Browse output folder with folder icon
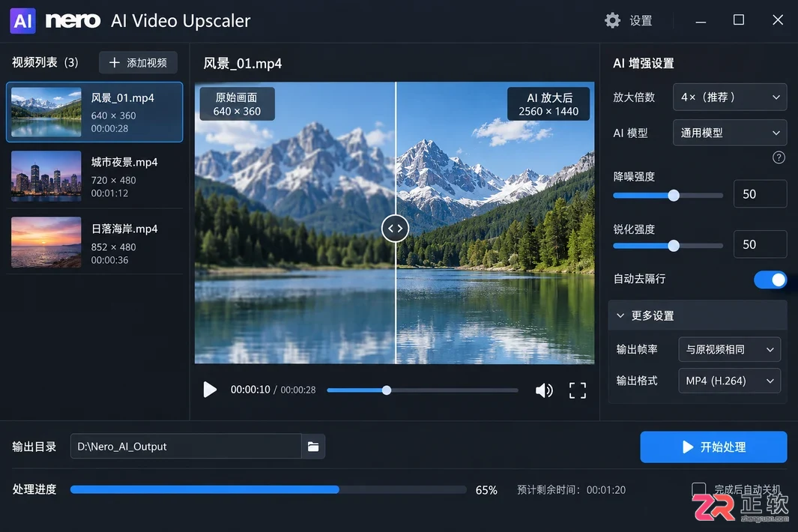This screenshot has height=532, width=798. pyautogui.click(x=313, y=447)
